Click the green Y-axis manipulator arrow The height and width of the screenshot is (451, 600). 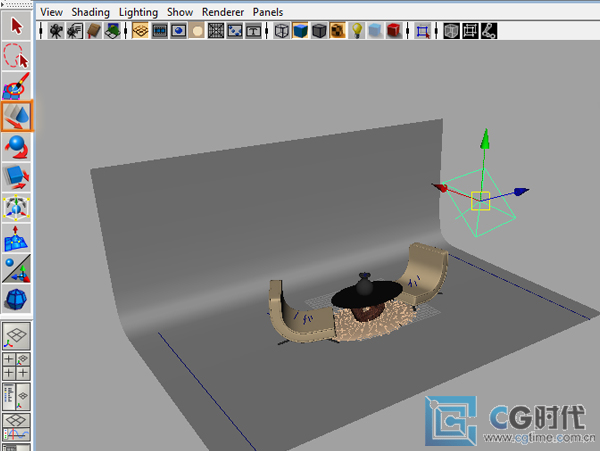click(485, 138)
